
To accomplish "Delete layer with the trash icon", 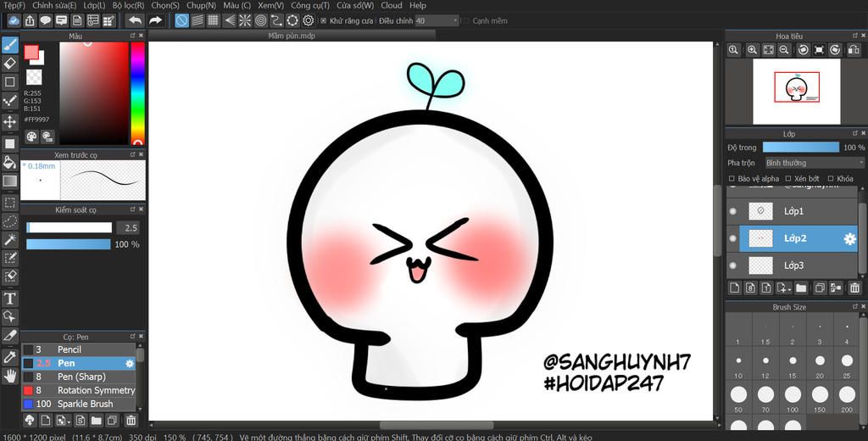I will point(854,287).
